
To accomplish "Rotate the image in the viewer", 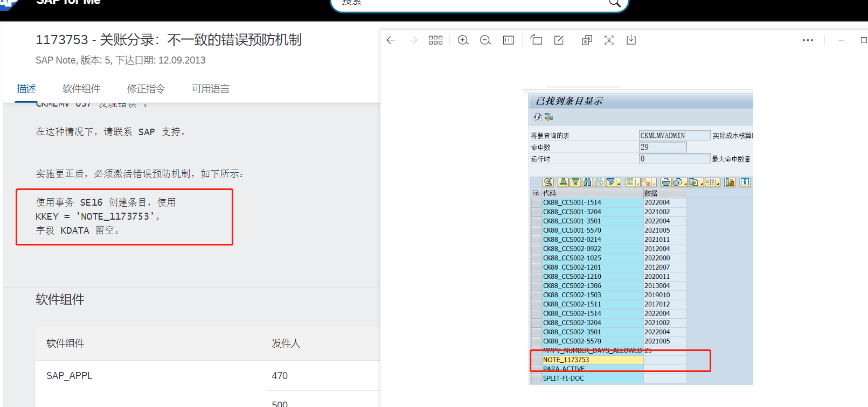I will click(536, 40).
